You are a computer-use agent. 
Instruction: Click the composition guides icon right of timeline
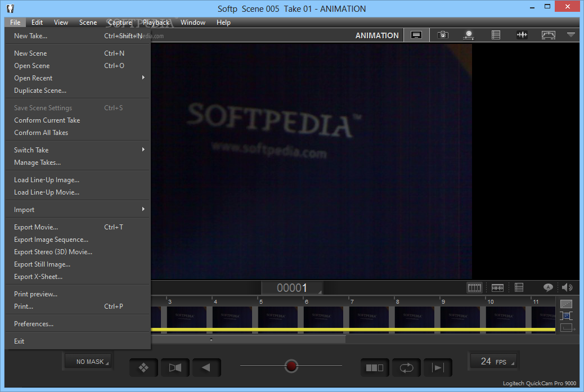[566, 304]
